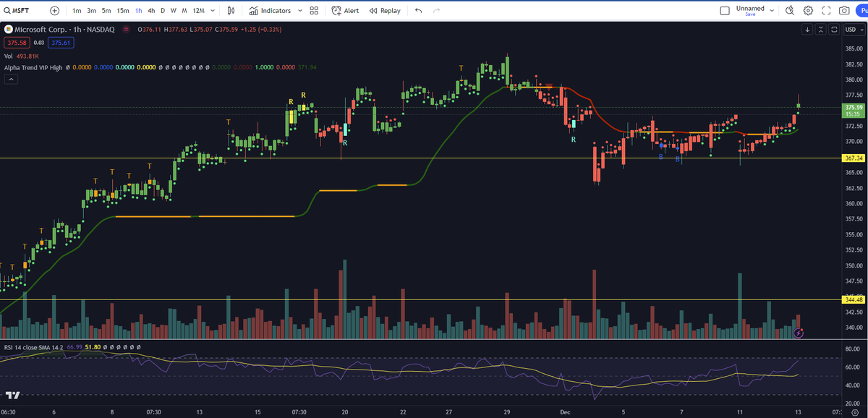Open the MSFT symbol search
The image size is (868, 418).
point(16,11)
